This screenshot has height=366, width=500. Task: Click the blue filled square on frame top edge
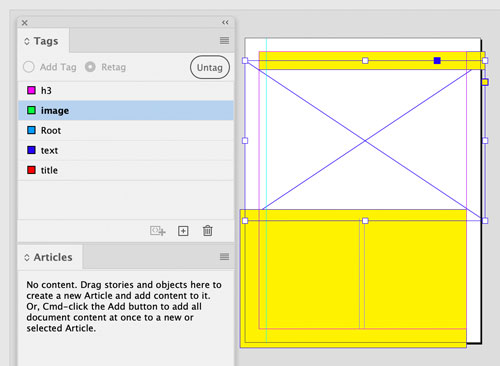point(437,60)
